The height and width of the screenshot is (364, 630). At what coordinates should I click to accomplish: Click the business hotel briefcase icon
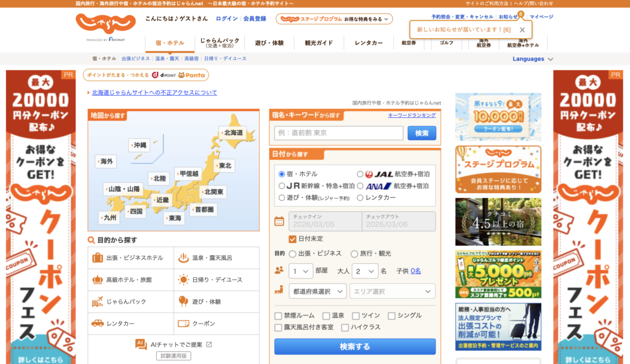point(98,258)
